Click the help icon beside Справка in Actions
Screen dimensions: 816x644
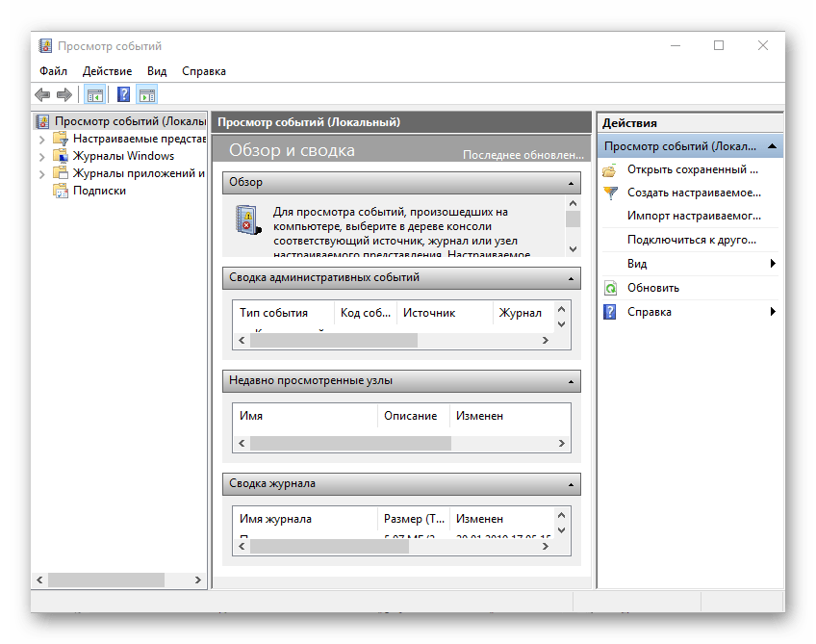pyautogui.click(x=610, y=312)
